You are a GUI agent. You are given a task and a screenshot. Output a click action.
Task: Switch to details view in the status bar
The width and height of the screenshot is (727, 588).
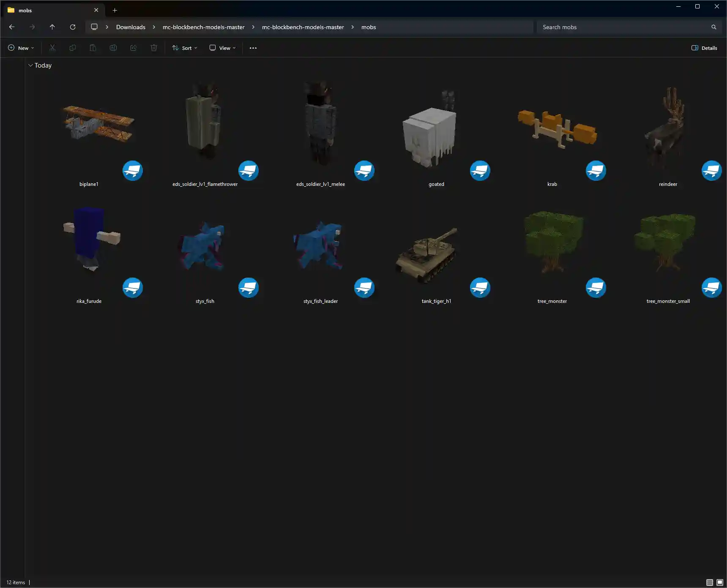pos(710,582)
